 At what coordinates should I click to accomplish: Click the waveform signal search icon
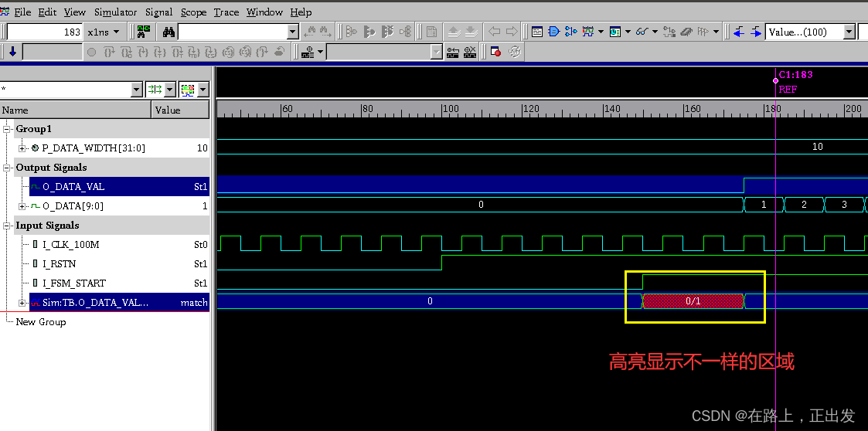(x=143, y=32)
